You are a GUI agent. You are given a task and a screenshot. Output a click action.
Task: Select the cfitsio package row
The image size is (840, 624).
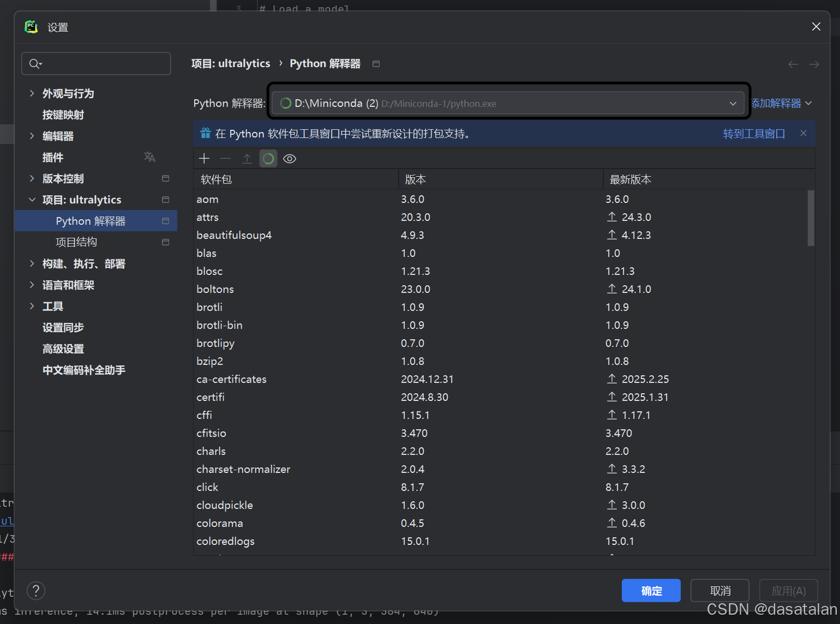point(500,433)
